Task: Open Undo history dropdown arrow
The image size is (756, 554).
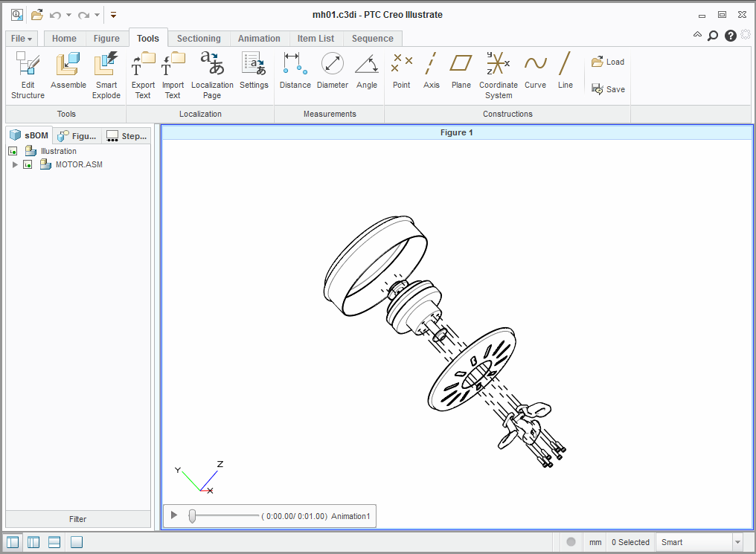Action: click(68, 15)
